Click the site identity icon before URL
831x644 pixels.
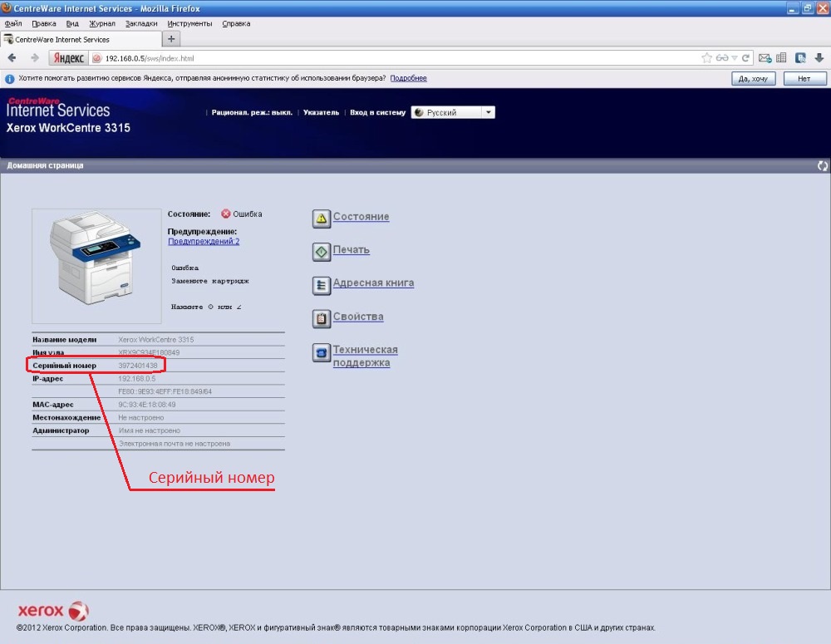tap(97, 58)
